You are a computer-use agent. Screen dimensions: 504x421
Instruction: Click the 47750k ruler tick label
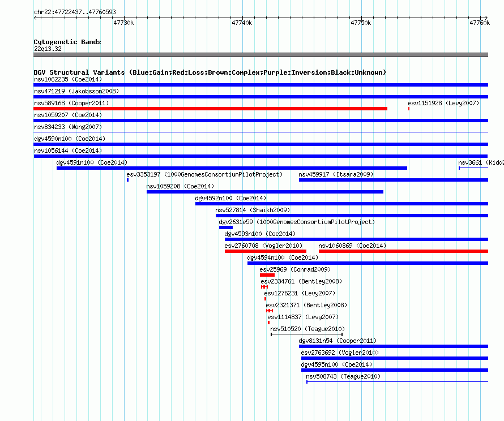(x=361, y=23)
